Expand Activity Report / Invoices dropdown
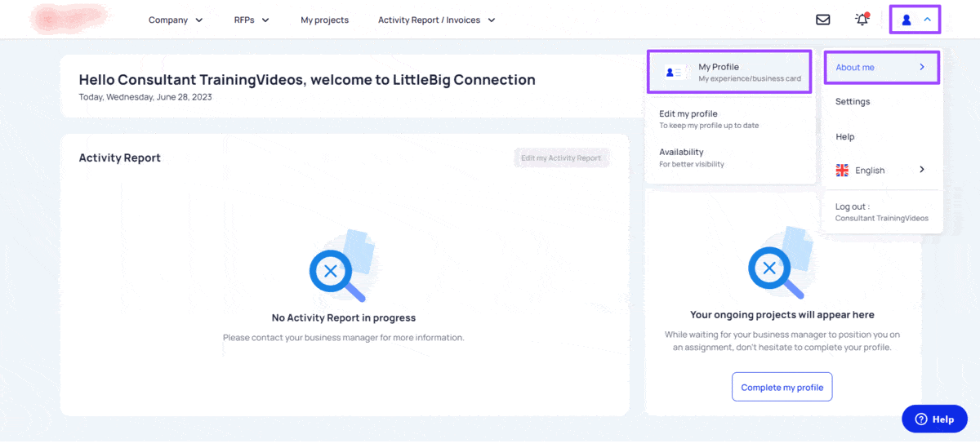980x448 pixels. [437, 20]
